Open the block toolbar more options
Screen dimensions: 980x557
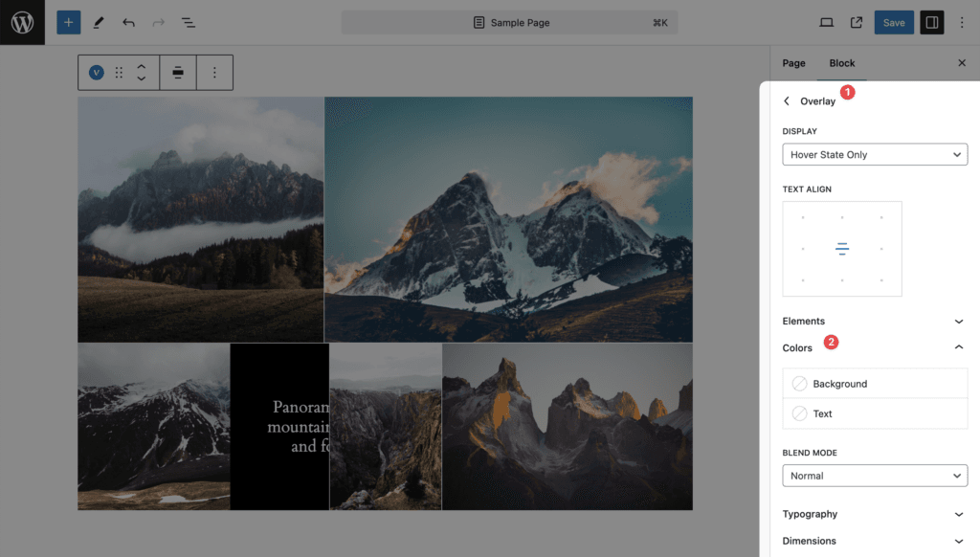(214, 73)
